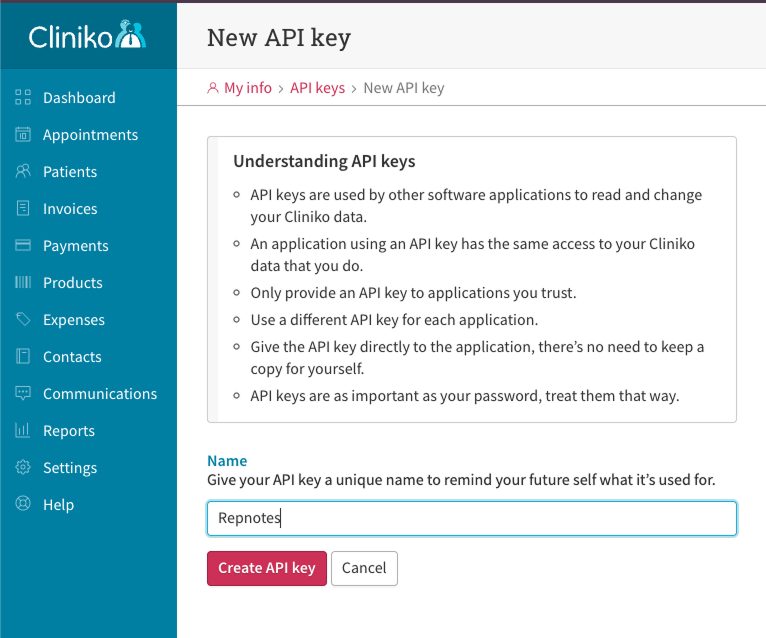766x638 pixels.
Task: Click the Help lifebuoy icon
Action: point(23,504)
